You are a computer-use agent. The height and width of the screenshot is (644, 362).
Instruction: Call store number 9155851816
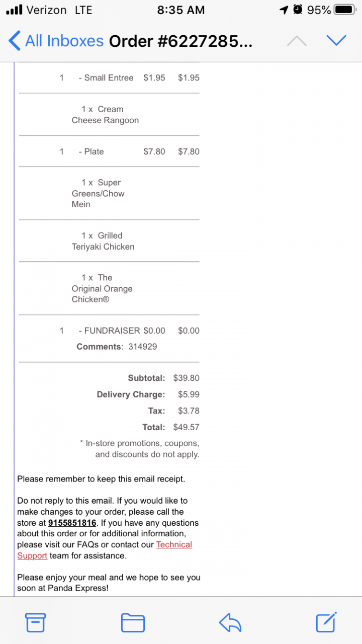(72, 523)
